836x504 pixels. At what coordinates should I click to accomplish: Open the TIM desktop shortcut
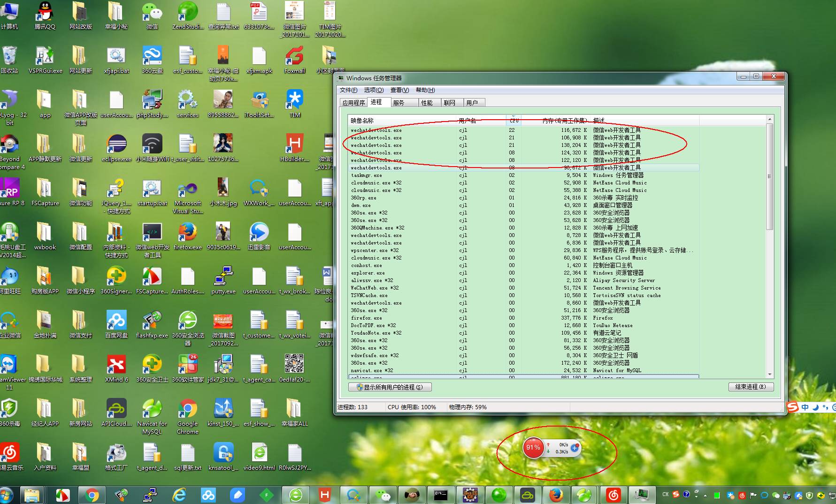click(295, 104)
